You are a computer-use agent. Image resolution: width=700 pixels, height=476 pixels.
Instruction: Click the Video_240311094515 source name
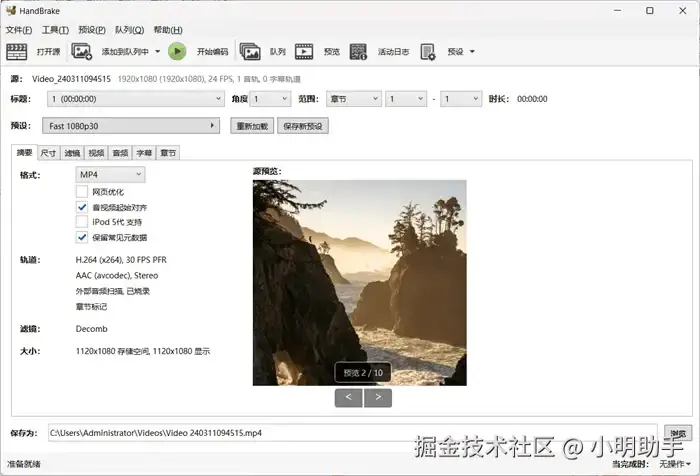coord(71,79)
